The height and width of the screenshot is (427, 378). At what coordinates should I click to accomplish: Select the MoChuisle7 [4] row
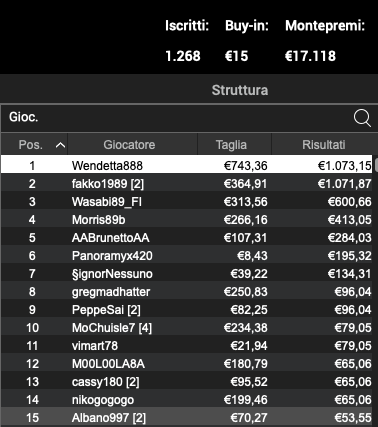coord(187,328)
